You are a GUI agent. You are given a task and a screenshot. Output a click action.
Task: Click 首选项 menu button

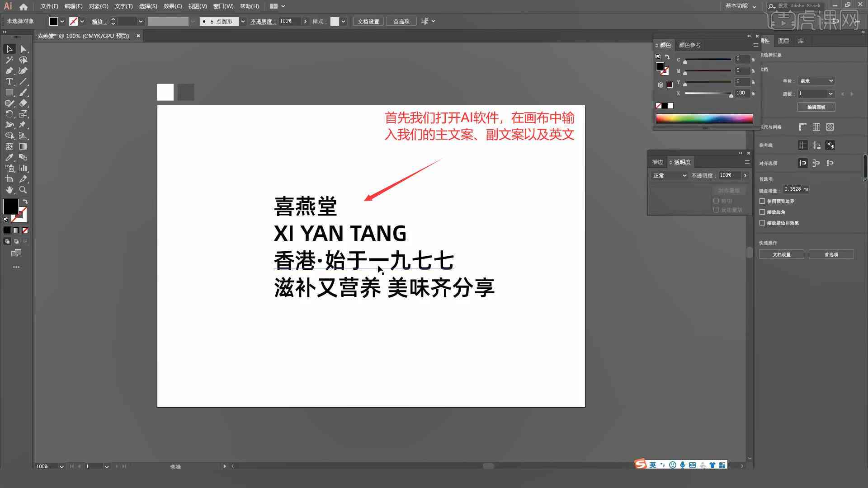[x=401, y=21]
